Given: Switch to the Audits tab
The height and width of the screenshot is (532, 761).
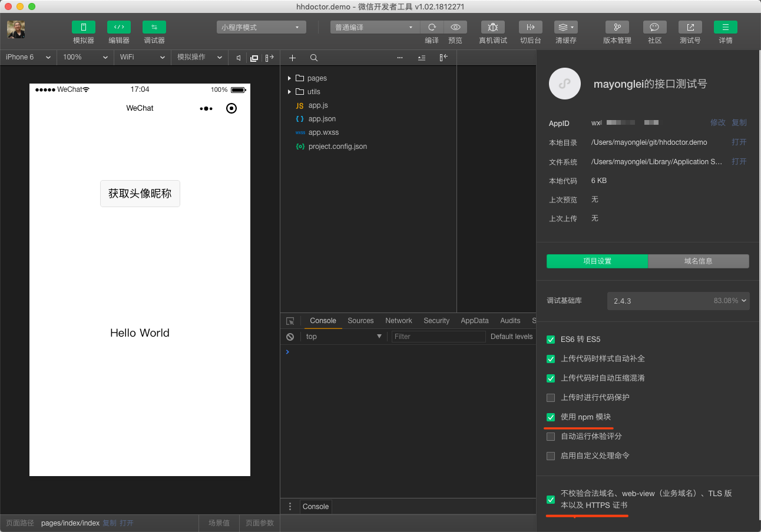Looking at the screenshot, I should click(x=510, y=321).
